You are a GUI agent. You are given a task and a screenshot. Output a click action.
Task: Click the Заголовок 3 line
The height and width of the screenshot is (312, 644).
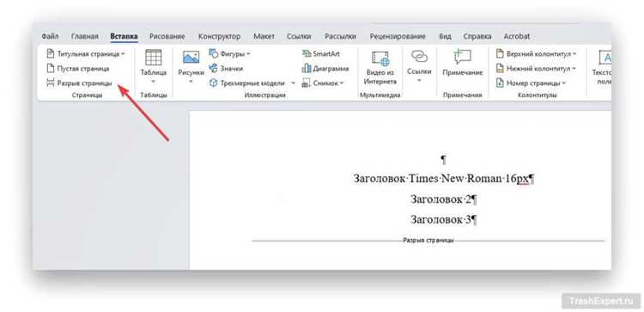point(443,220)
